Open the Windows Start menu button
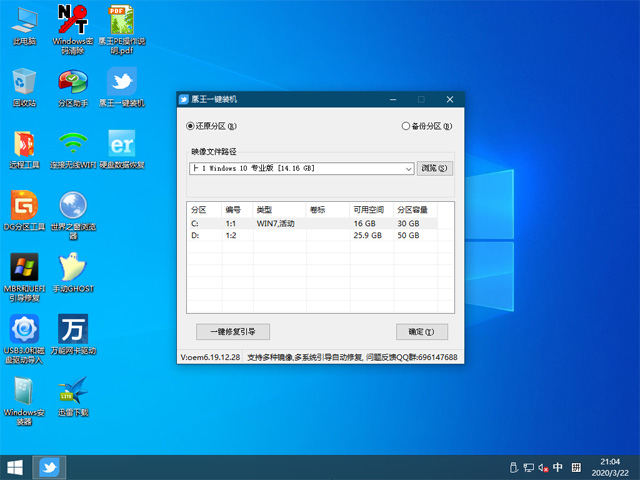Viewport: 640px width, 480px height. 16,468
